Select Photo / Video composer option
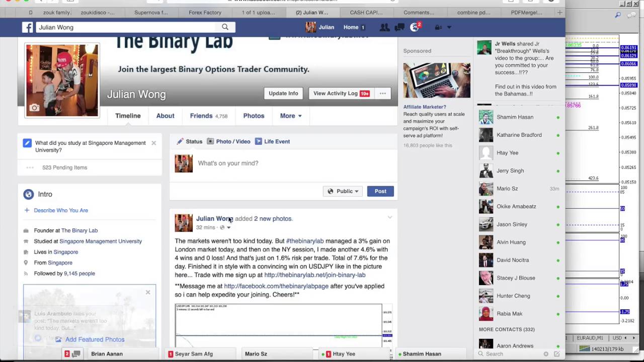Image resolution: width=644 pixels, height=362 pixels. (x=228, y=141)
